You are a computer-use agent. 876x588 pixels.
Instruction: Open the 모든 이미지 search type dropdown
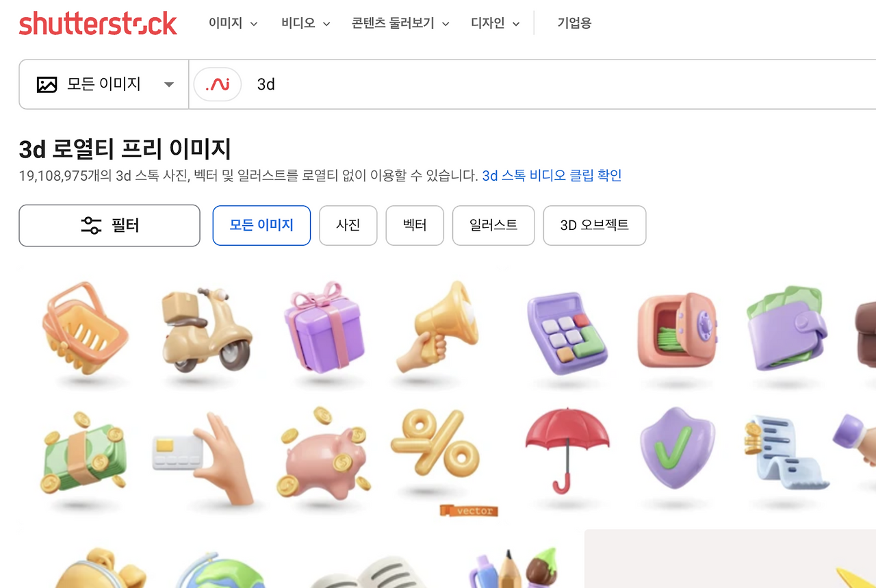click(104, 84)
